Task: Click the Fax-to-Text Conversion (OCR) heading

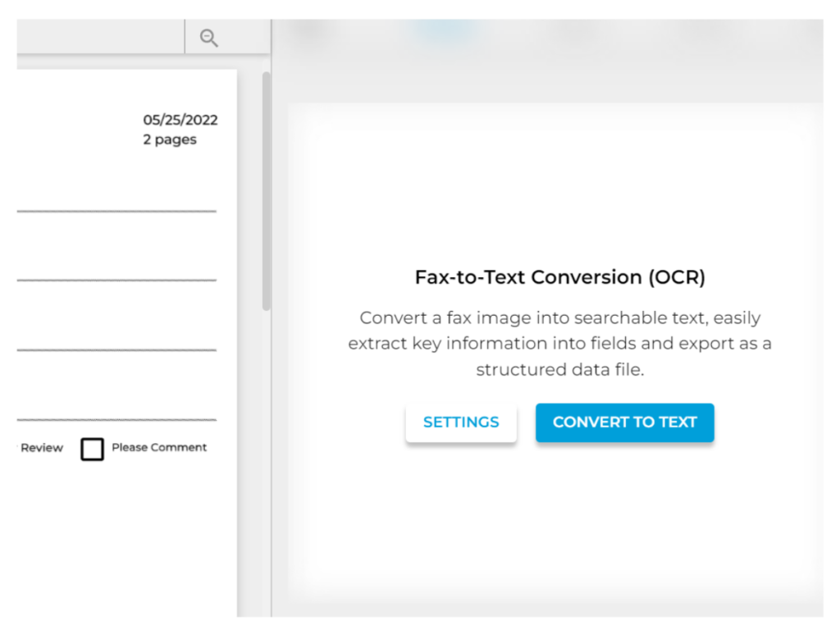Action: point(559,277)
